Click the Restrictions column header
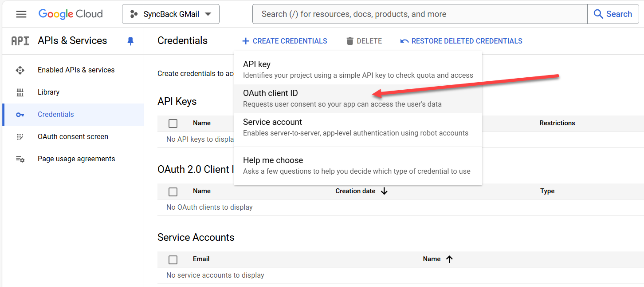644x287 pixels. (557, 123)
